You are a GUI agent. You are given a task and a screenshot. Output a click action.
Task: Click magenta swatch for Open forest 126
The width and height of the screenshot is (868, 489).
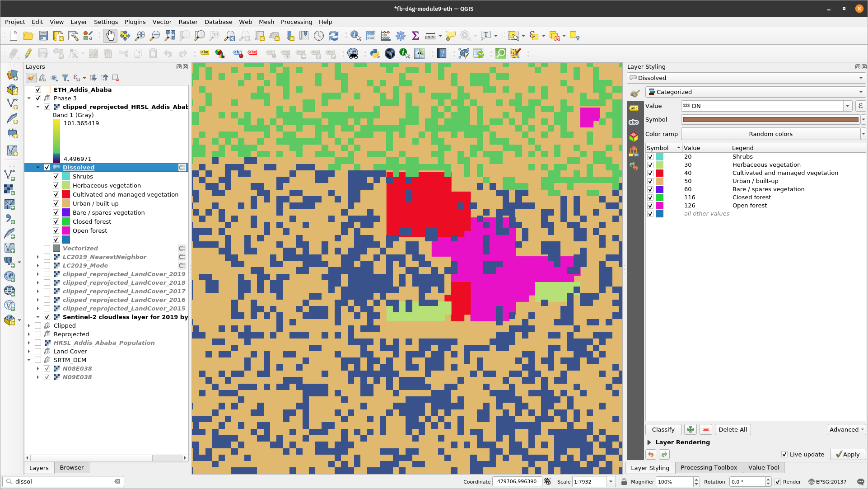(x=660, y=206)
